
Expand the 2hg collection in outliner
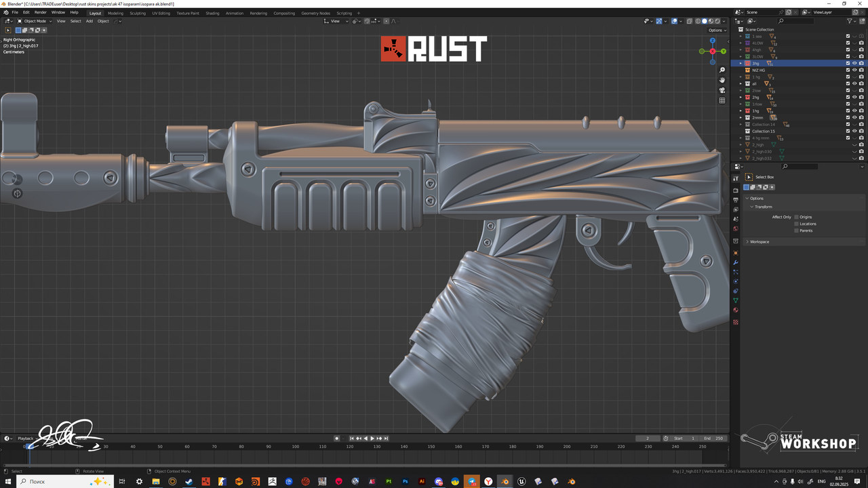pyautogui.click(x=741, y=98)
